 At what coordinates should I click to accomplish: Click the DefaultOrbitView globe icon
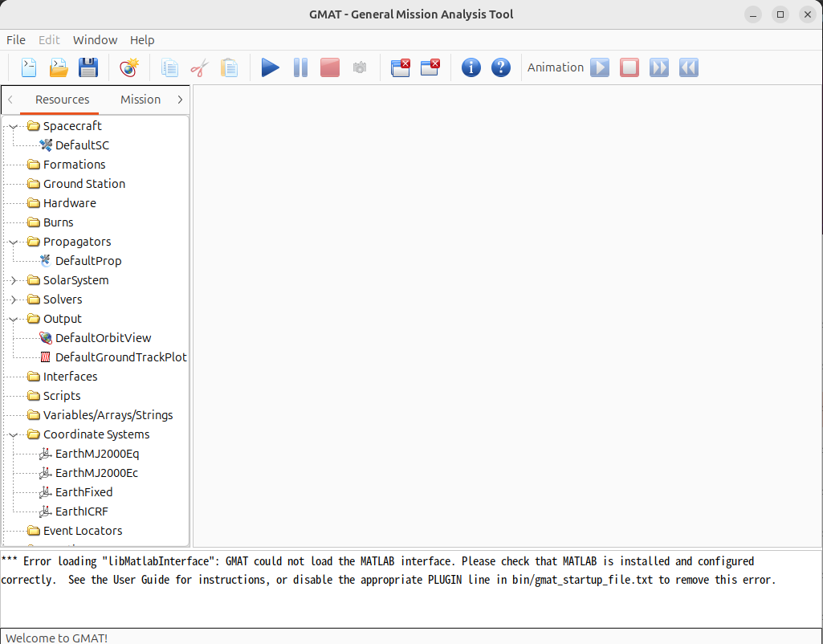(46, 338)
